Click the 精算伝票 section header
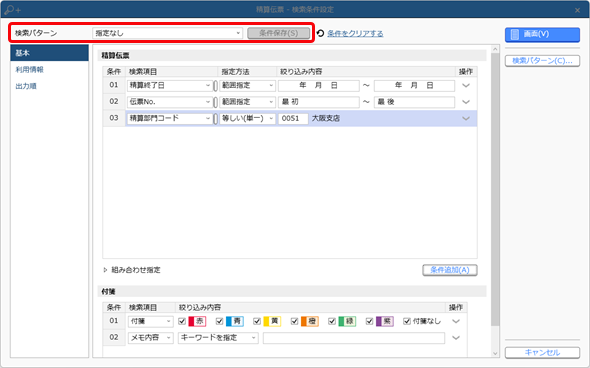 [x=292, y=56]
